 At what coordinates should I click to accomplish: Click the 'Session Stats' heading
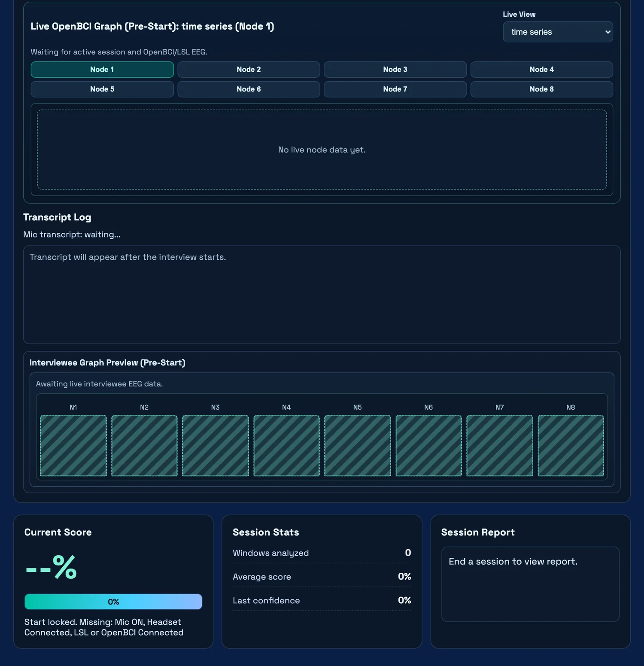pyautogui.click(x=266, y=532)
